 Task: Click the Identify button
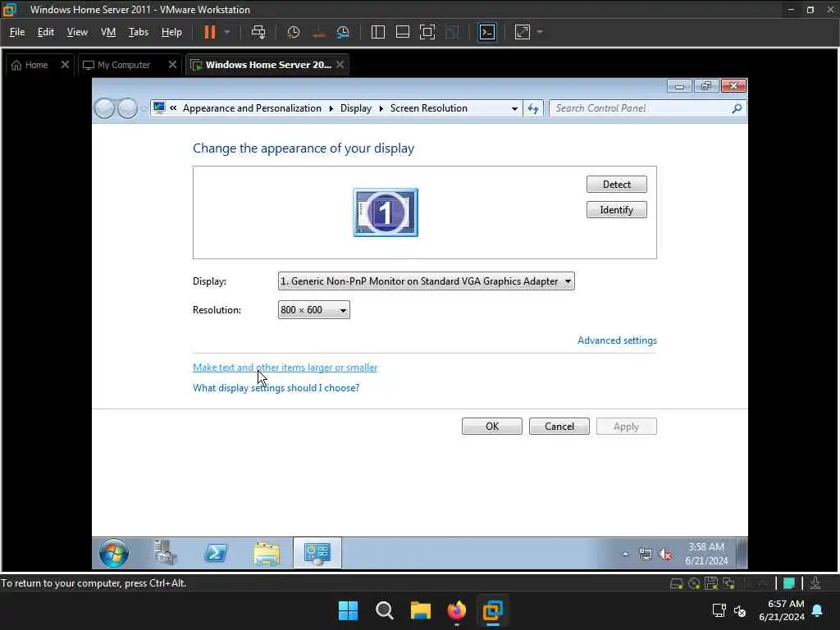click(x=616, y=209)
